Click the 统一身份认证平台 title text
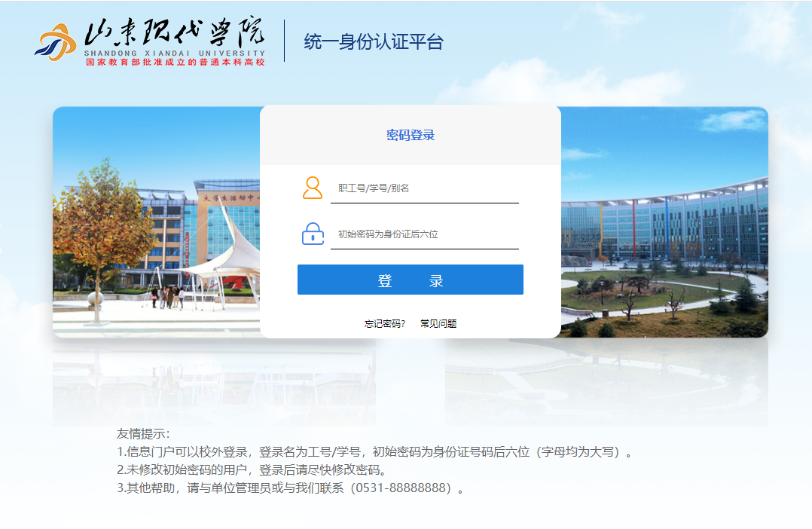The width and height of the screenshot is (812, 529). 374,42
